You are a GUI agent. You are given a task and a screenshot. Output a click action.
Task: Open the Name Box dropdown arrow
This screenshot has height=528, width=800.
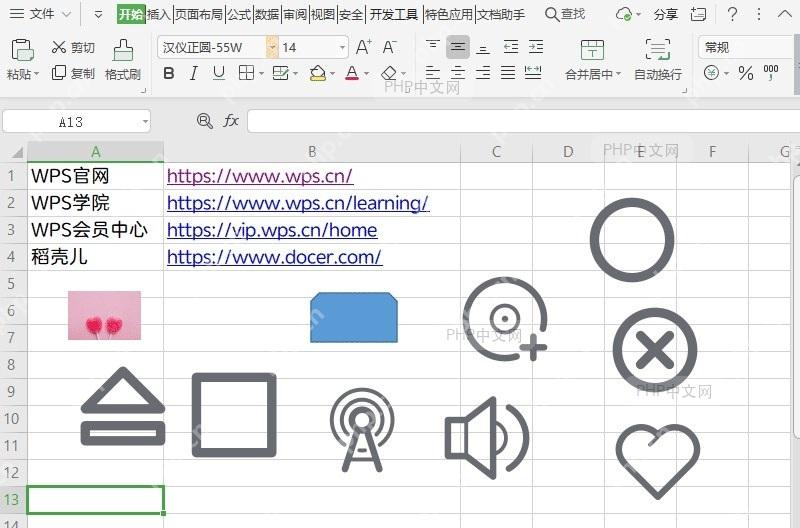(x=145, y=121)
